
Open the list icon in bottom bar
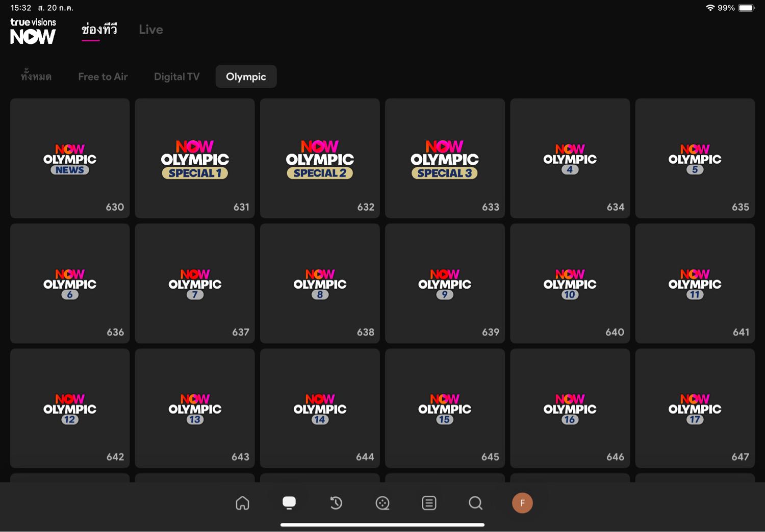click(429, 503)
